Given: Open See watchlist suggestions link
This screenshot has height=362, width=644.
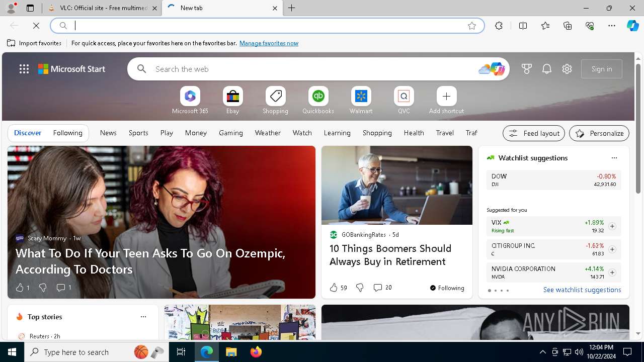Looking at the screenshot, I should coord(582,290).
